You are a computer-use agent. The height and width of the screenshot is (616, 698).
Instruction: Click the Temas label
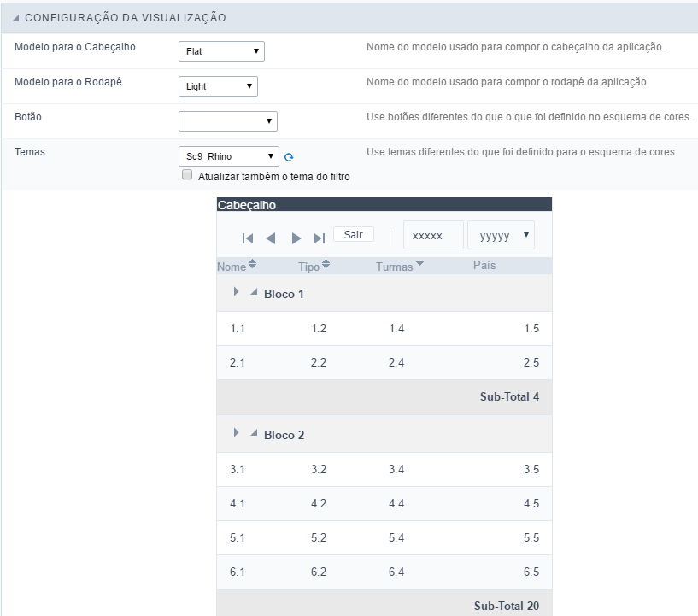tap(30, 152)
